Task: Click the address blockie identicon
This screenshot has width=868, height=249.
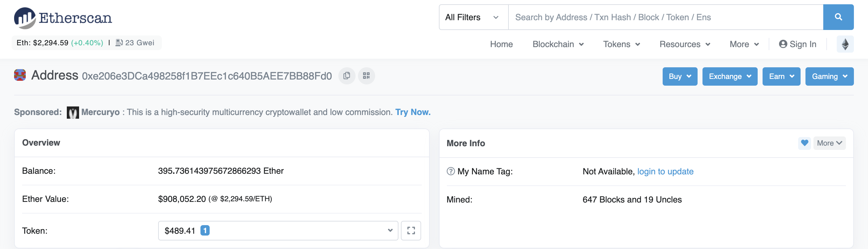Action: click(x=20, y=75)
